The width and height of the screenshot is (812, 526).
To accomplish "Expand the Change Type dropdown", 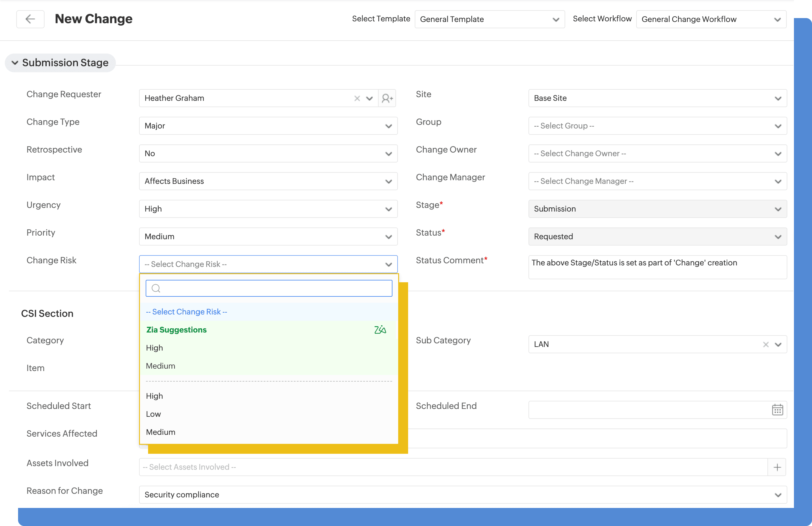I will tap(268, 126).
